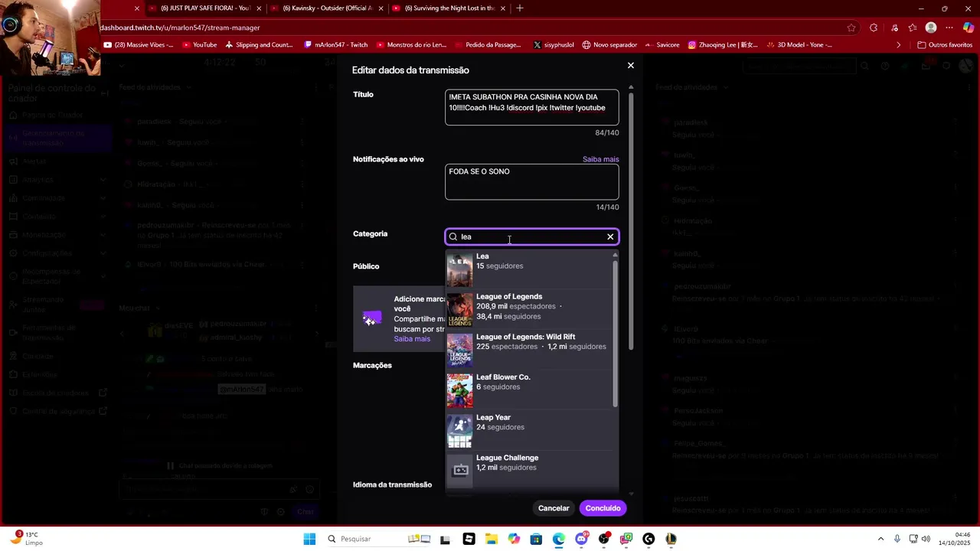Clear the category search field text

coord(610,236)
